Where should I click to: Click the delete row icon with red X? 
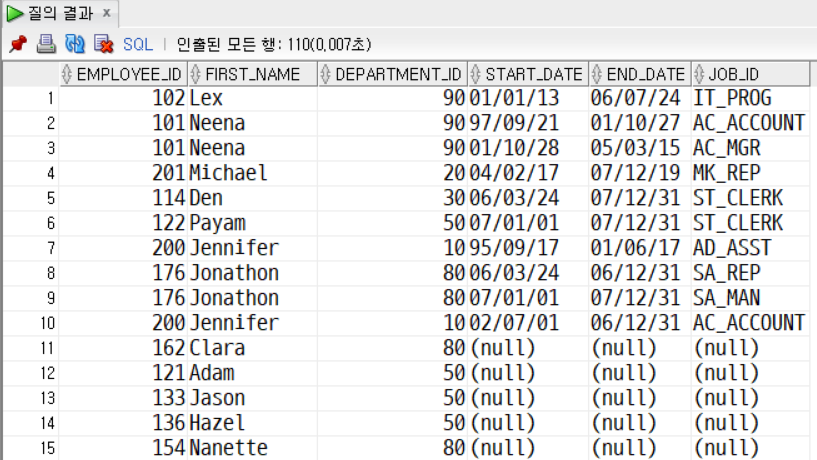(x=103, y=44)
